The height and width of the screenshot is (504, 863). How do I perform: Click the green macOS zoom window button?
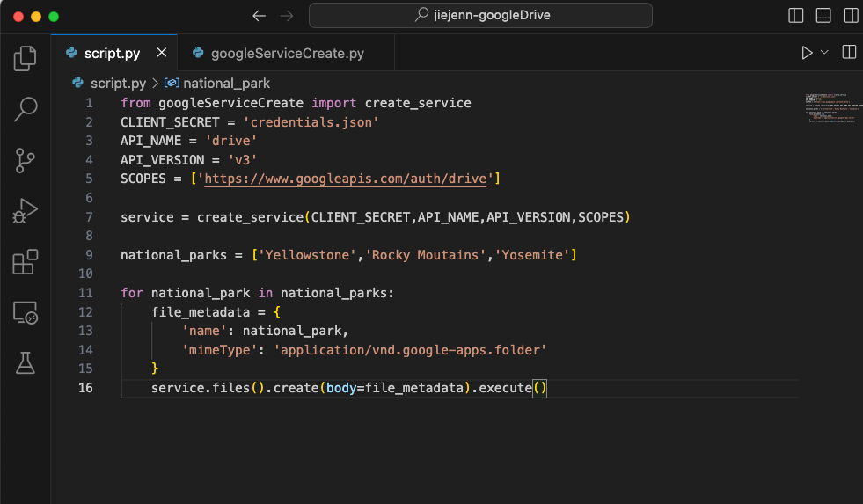coord(54,17)
